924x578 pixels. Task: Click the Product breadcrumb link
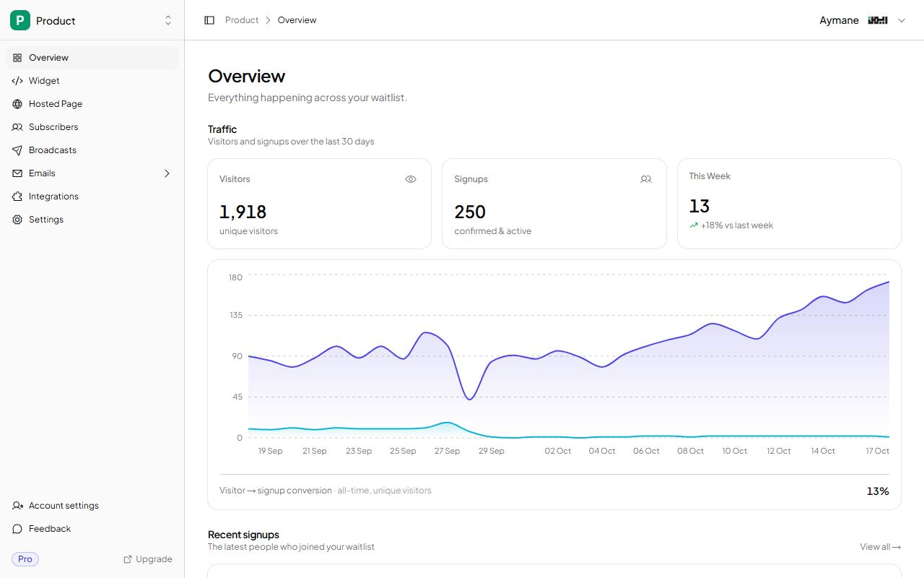coord(242,20)
